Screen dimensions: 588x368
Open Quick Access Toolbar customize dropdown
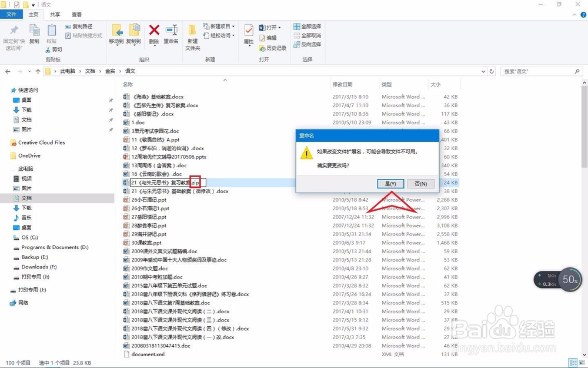click(x=34, y=5)
